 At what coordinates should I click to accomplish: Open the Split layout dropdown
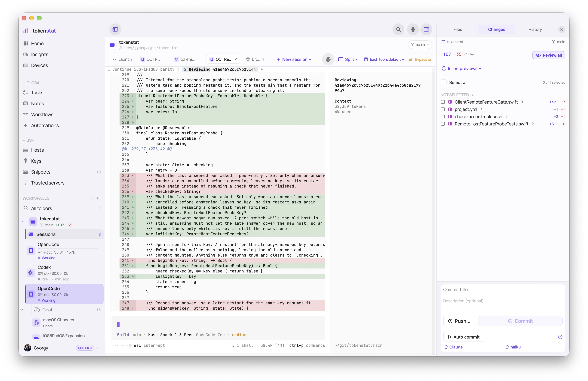click(348, 59)
